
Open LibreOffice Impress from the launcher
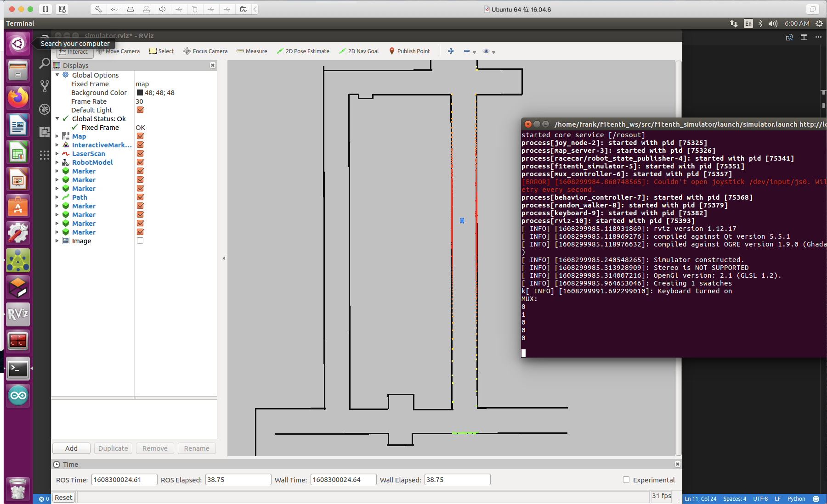coord(18,179)
